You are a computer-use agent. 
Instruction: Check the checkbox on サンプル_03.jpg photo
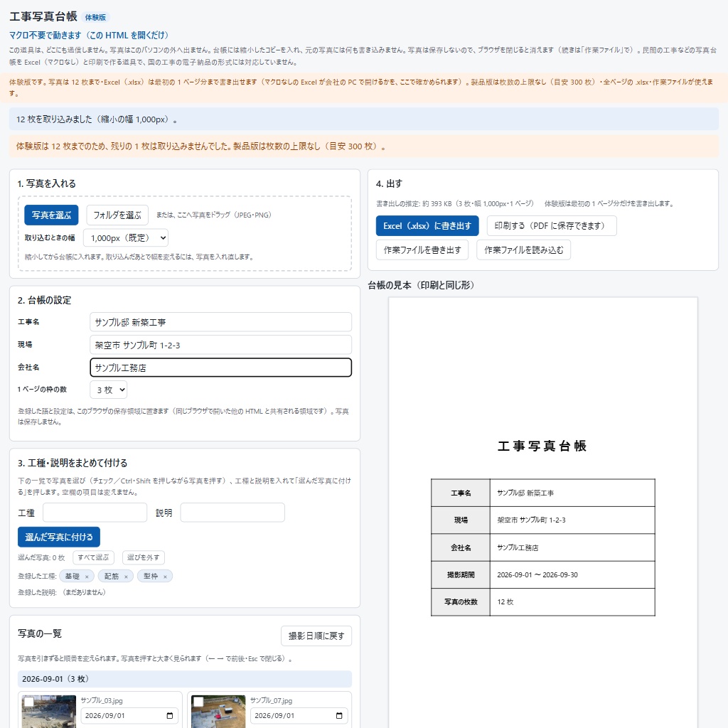coord(28,701)
